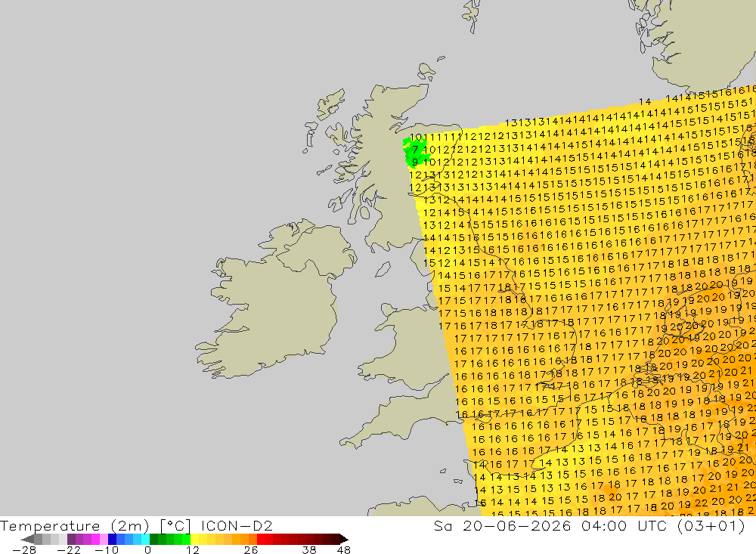
Task: Click the "38" scale label
Action: [x=309, y=550]
